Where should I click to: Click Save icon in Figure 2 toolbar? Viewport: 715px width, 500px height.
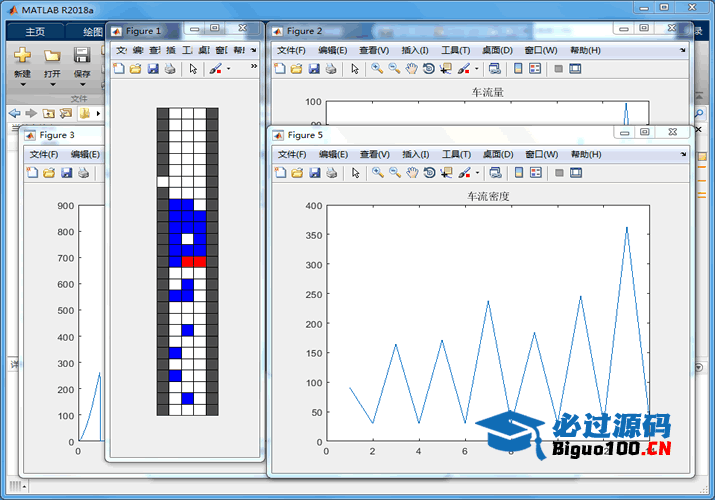[x=314, y=69]
